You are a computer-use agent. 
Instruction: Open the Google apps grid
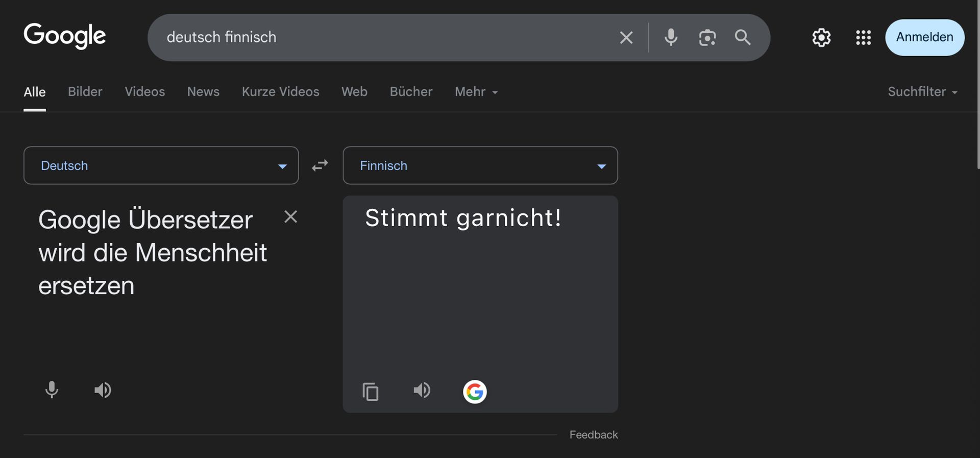863,37
